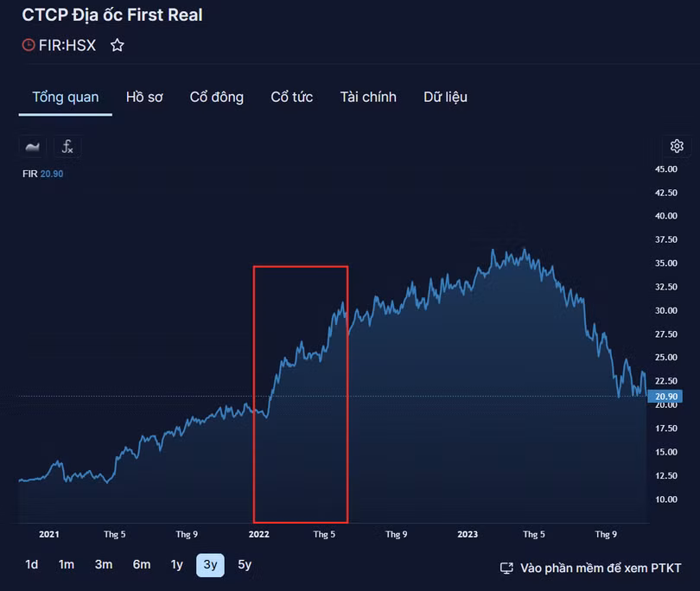Open the Dữ liệu tab
700x591 pixels.
445,97
